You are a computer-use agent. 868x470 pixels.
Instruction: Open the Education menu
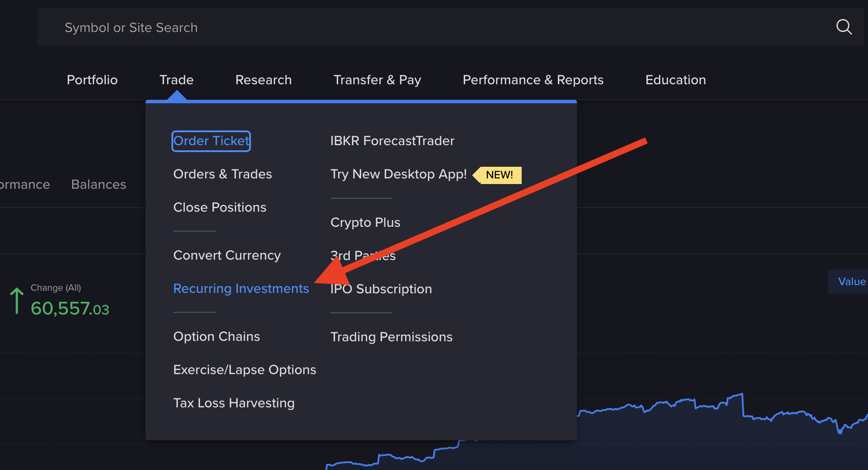click(675, 80)
